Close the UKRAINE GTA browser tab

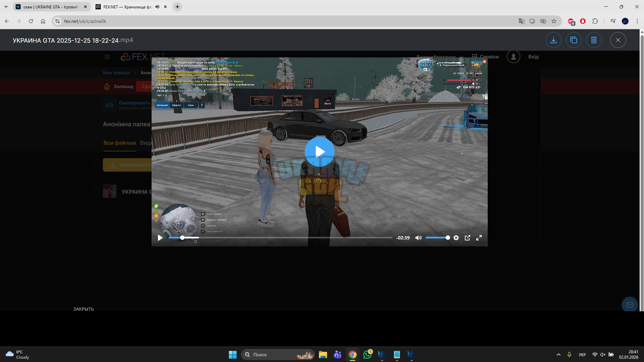point(85,7)
